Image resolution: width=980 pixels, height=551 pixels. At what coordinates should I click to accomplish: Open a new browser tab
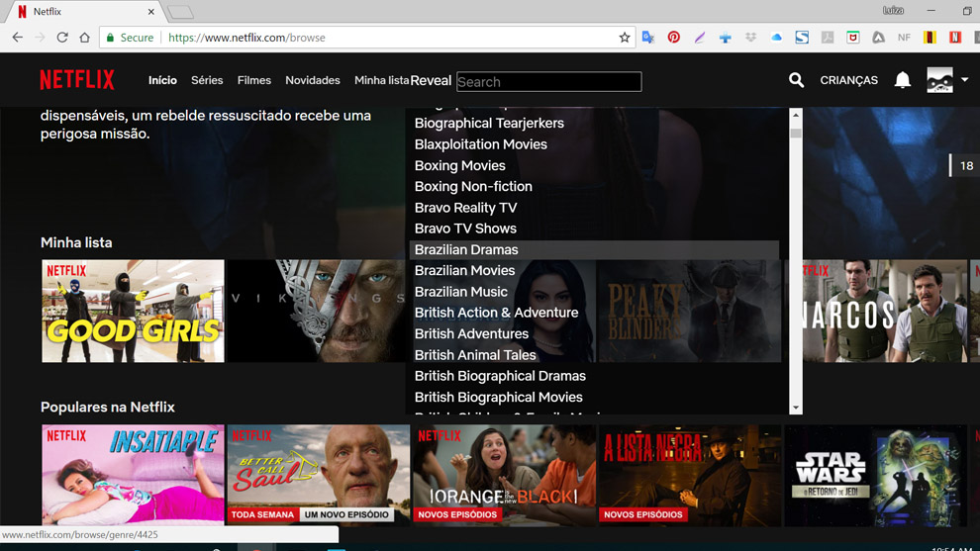[x=180, y=12]
